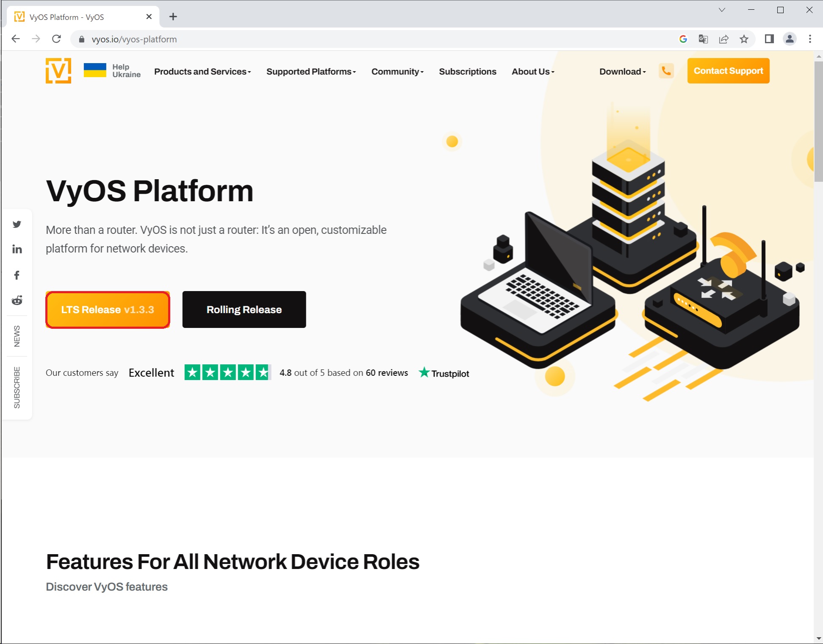This screenshot has height=644, width=823.
Task: Open the Chrome profile avatar
Action: (x=790, y=39)
